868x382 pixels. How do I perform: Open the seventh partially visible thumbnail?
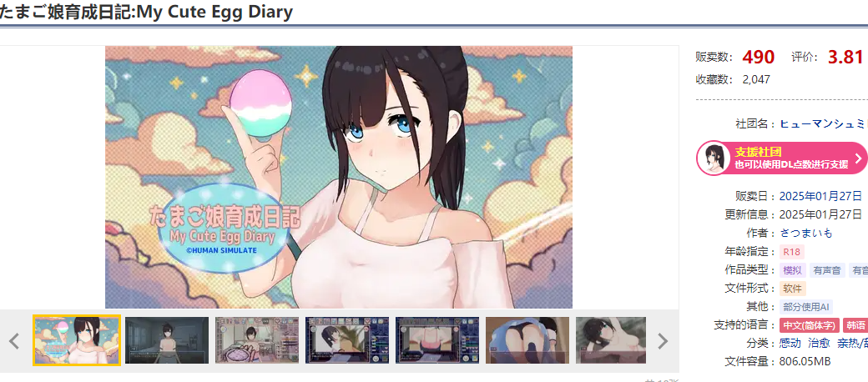pos(611,340)
